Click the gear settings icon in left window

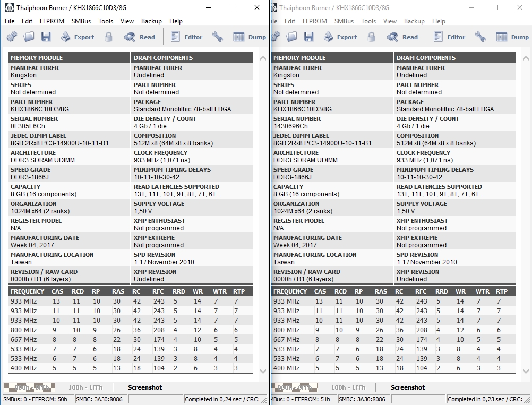pos(12,37)
